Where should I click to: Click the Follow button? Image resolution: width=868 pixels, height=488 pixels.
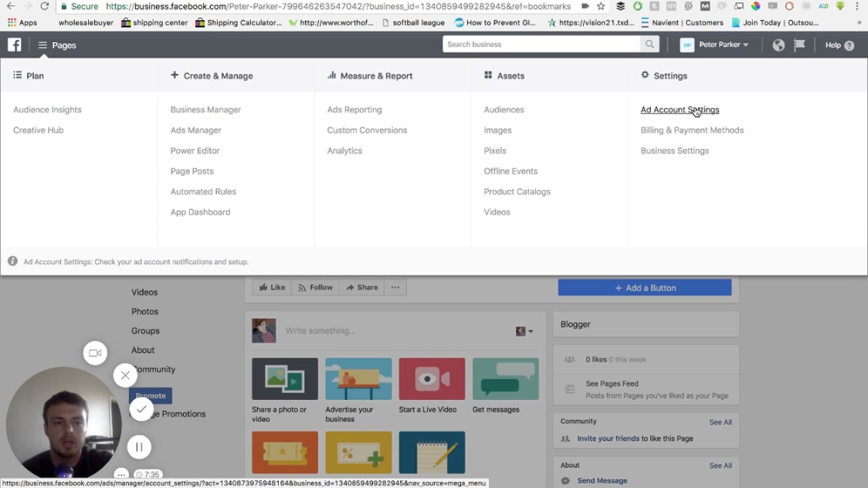click(315, 287)
